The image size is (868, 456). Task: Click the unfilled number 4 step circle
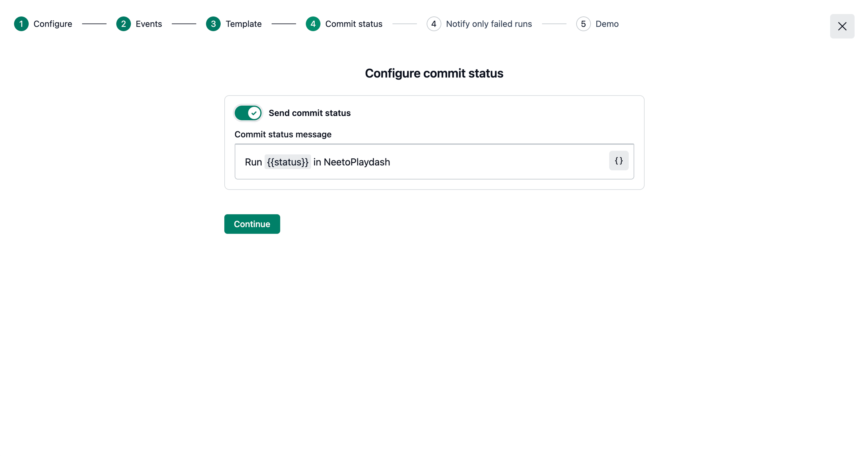(434, 24)
